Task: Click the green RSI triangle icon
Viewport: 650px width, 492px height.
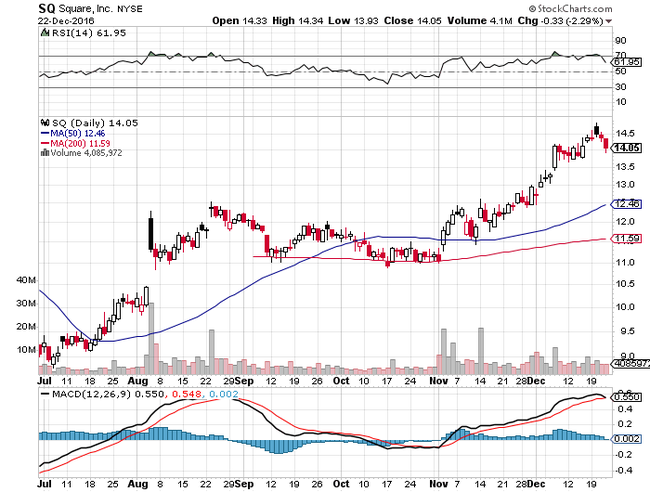Action: pos(45,33)
